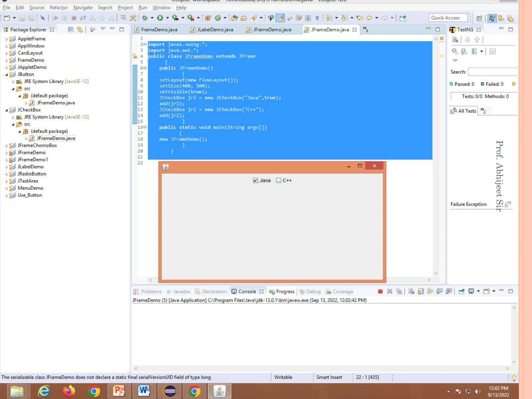Click Remove All Terminated Launches icon in Console
The image size is (532, 399).
(x=399, y=291)
